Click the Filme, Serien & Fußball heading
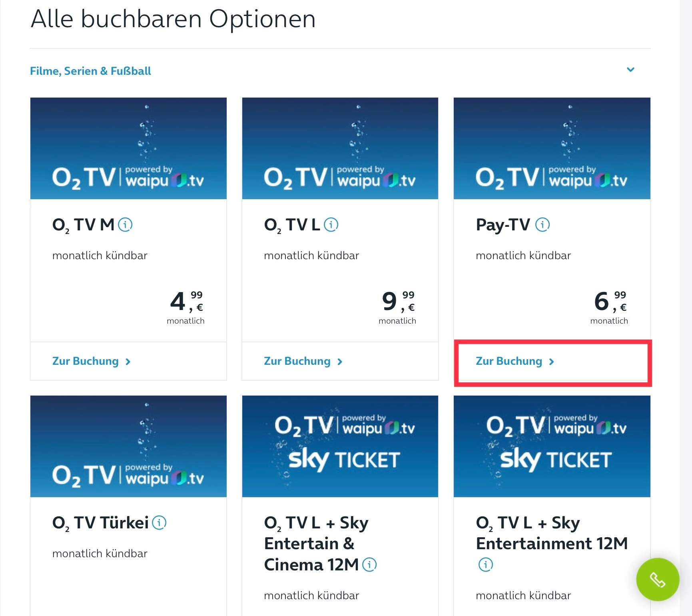692x616 pixels. [90, 71]
